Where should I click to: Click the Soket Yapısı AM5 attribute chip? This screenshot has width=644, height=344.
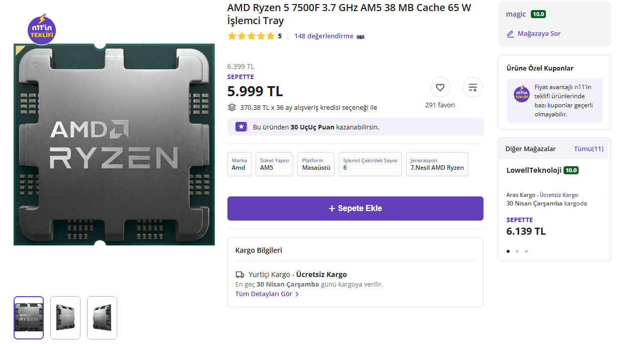274,164
